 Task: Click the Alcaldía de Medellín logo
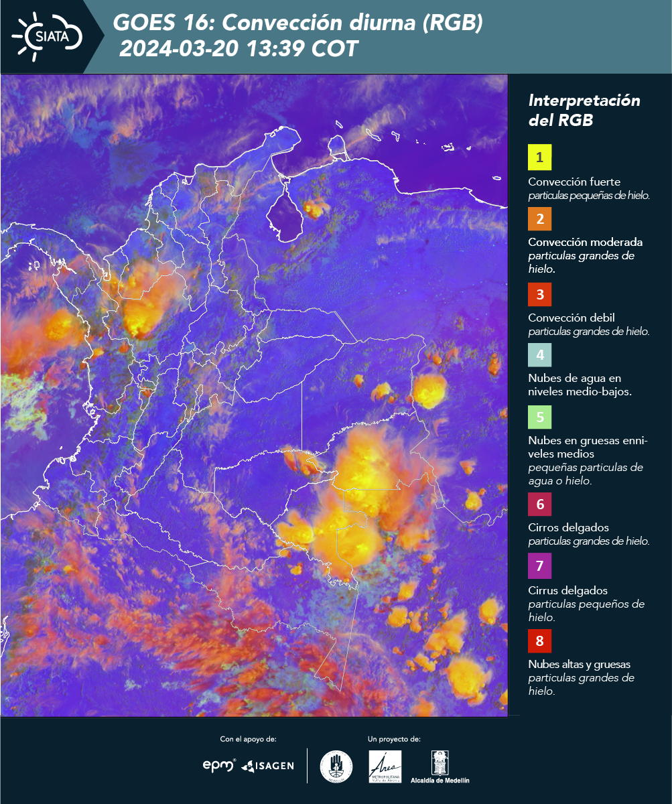[x=440, y=767]
